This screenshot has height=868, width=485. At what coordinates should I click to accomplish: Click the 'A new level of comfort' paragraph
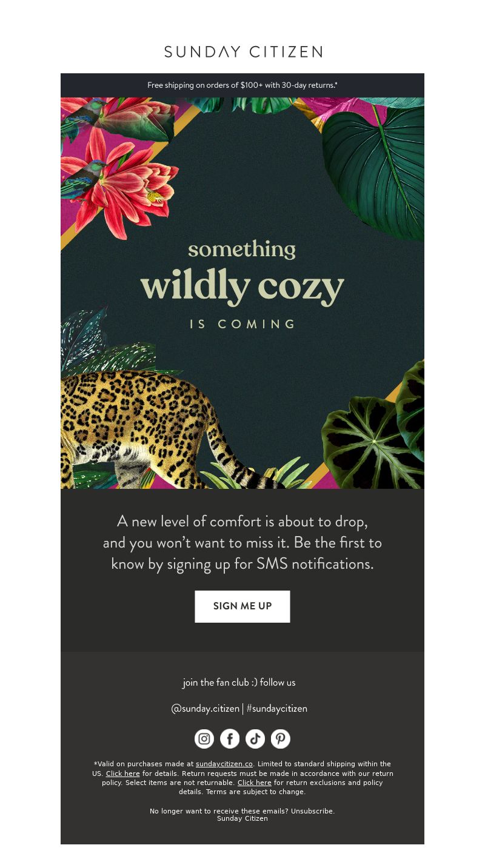(x=242, y=543)
